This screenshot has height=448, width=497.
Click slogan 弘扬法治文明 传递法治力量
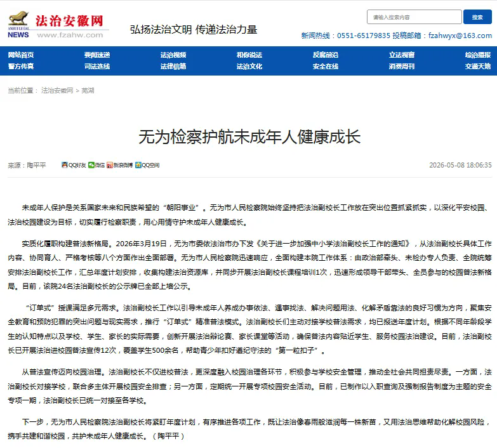(x=194, y=29)
